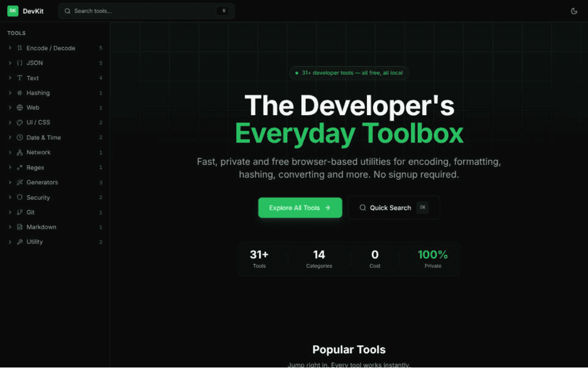Viewport: 588px width, 391px height.
Task: Click the JSON braces icon
Action: coord(20,63)
